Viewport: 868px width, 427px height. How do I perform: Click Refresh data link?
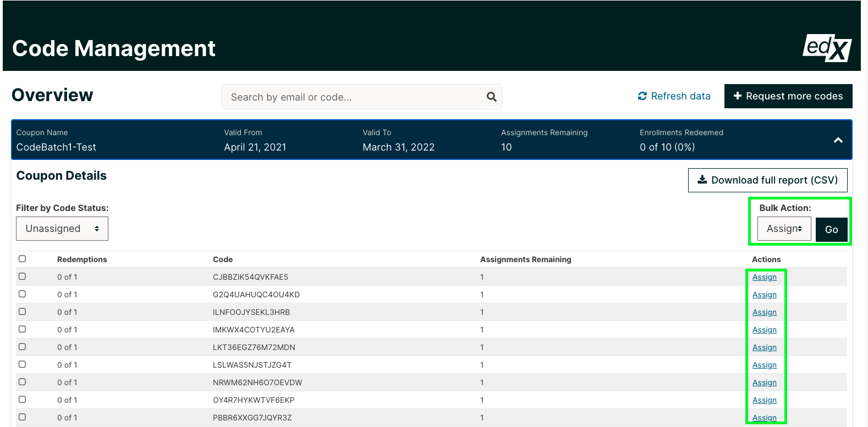674,96
